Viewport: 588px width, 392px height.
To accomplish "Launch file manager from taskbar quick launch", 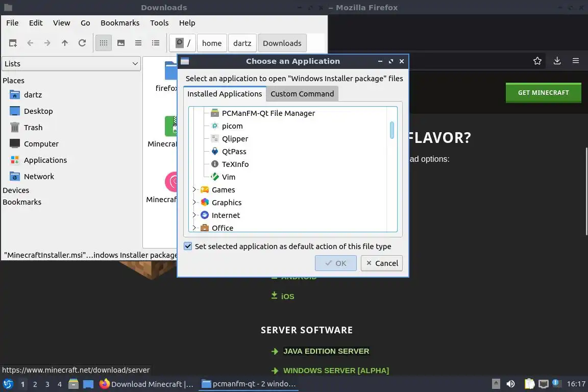I will [73, 384].
